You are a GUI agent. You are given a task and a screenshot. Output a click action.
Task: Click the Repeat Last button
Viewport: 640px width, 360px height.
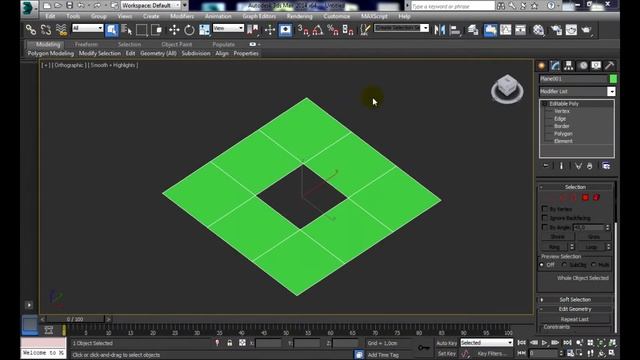(575, 319)
